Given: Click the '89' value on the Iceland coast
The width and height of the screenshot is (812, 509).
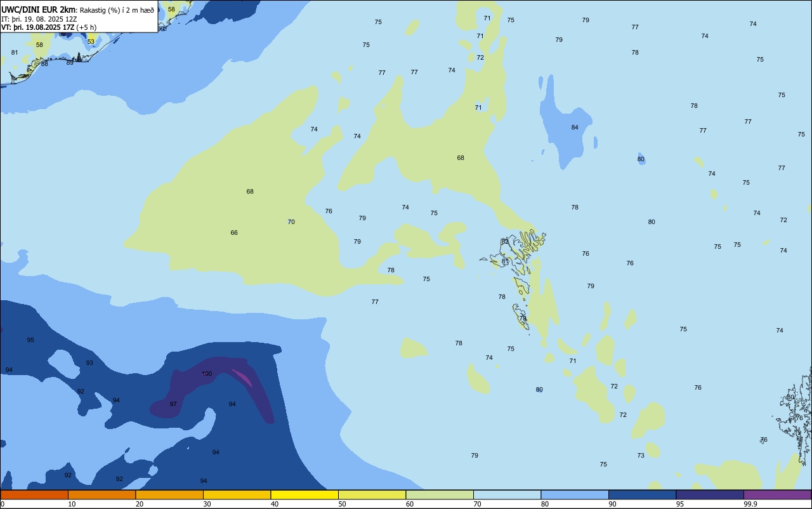Looking at the screenshot, I should (70, 63).
